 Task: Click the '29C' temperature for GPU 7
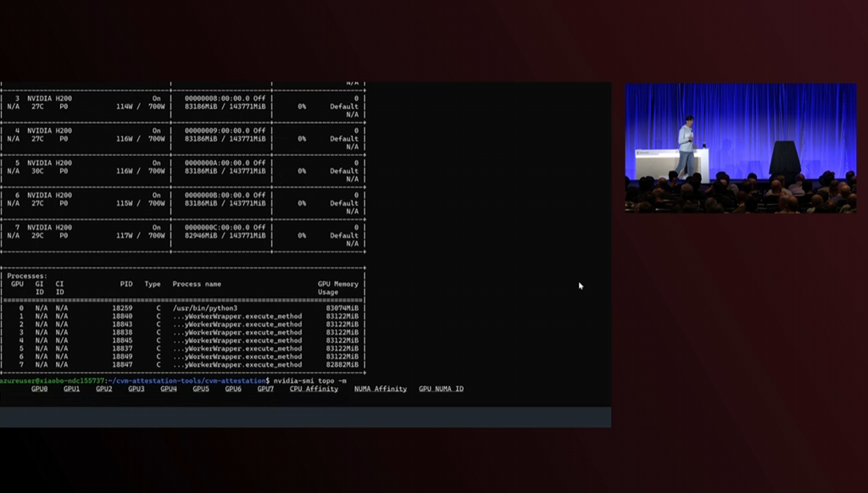[37, 235]
